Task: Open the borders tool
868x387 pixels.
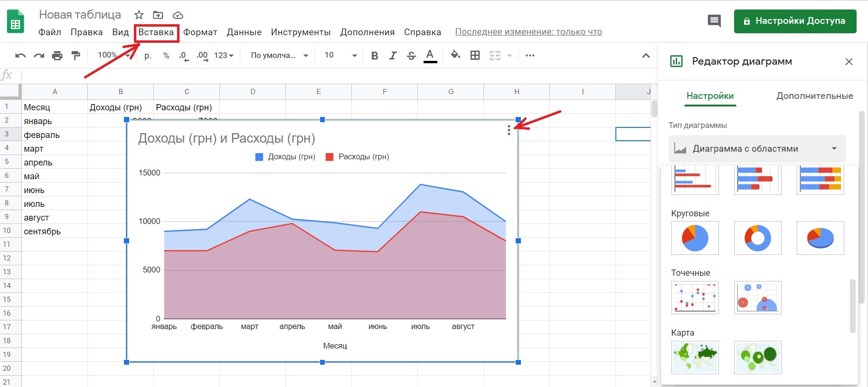Action: [475, 56]
